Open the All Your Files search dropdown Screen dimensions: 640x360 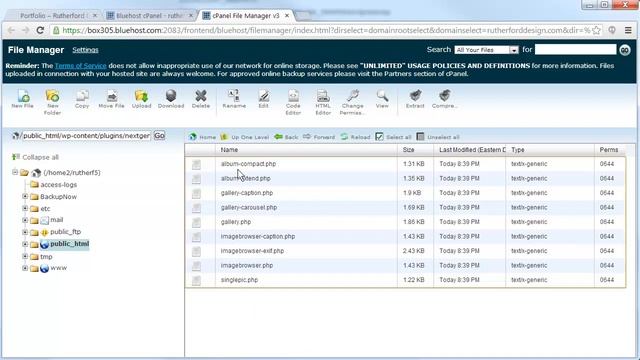(486, 50)
